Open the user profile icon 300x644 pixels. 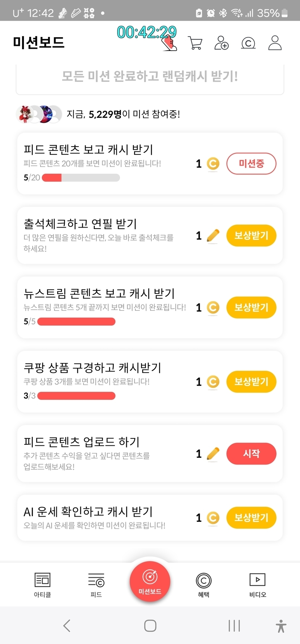click(275, 43)
